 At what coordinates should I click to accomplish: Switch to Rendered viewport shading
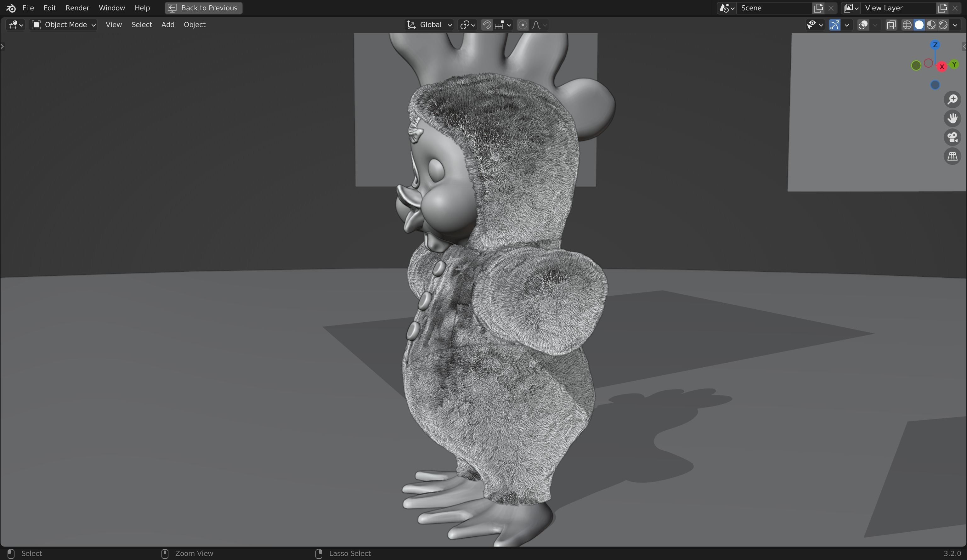[943, 25]
